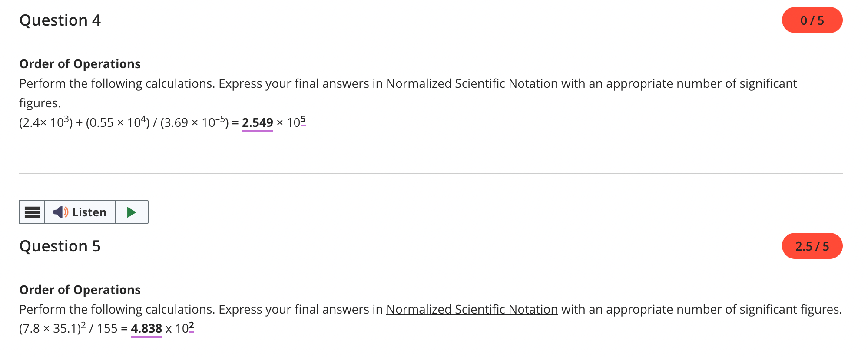The width and height of the screenshot is (868, 357).
Task: Open the Normalized Scientific Notation link in Question 5
Action: tap(472, 309)
